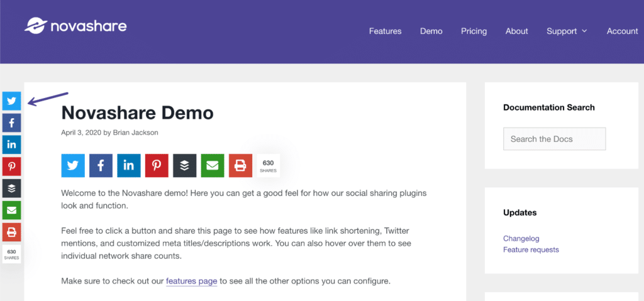Open the Pricing menu item
The image size is (644, 301).
474,31
